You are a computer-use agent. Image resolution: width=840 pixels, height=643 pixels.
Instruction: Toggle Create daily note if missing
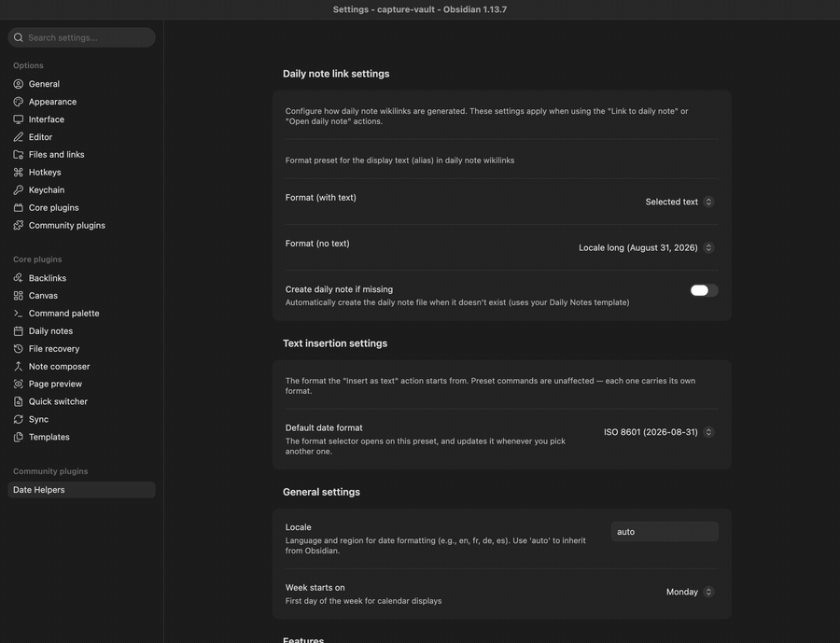[704, 290]
